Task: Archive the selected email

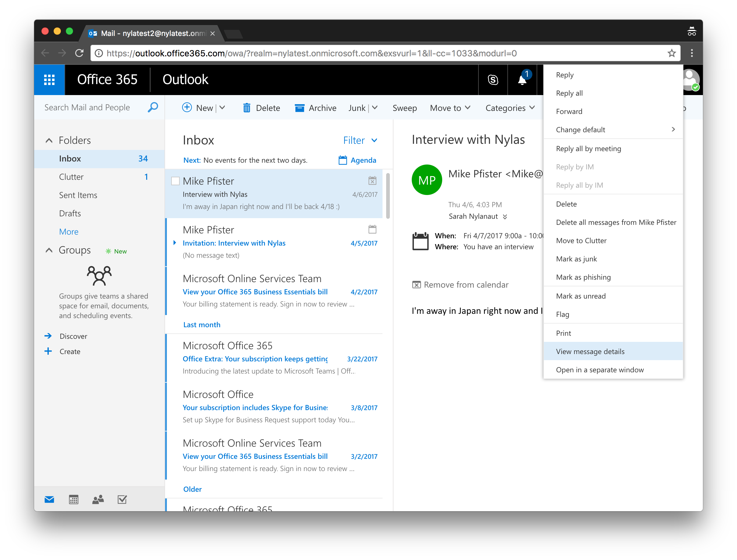Action: point(315,108)
